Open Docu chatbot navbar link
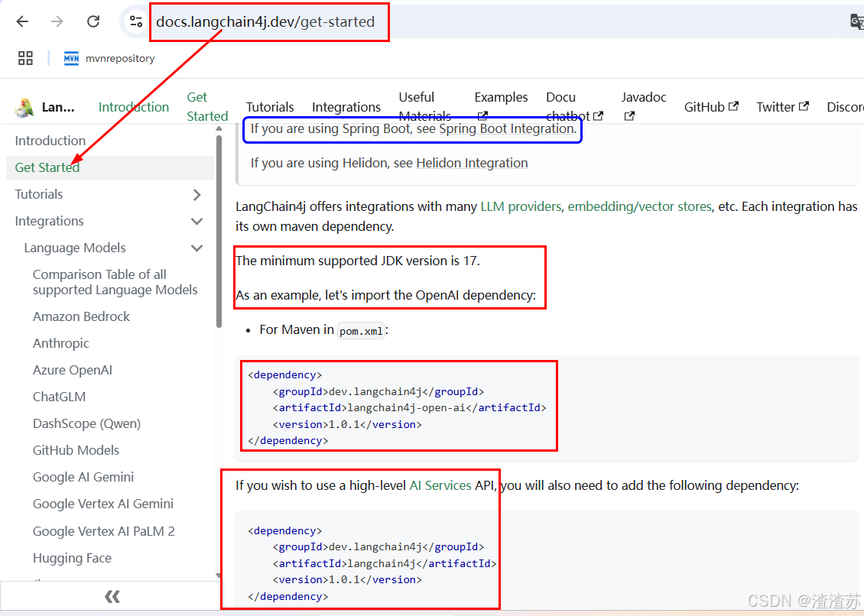Image resolution: width=864 pixels, height=616 pixels. pyautogui.click(x=574, y=106)
